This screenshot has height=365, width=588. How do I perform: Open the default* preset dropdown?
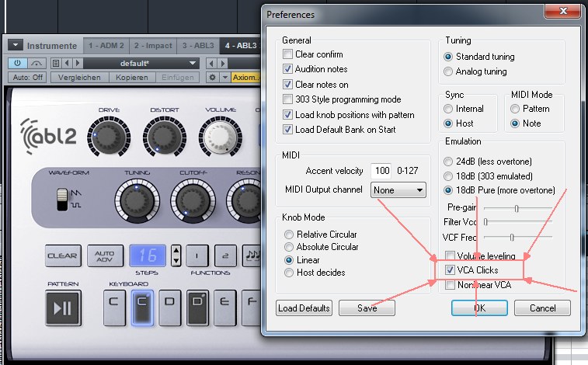click(141, 64)
